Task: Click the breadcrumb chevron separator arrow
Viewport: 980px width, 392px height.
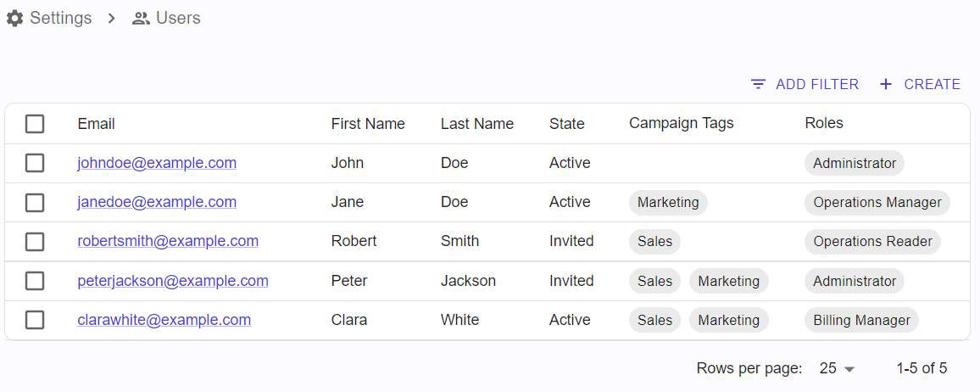Action: point(112,18)
